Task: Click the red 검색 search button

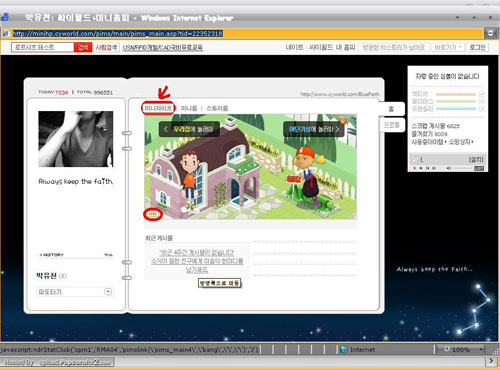Action: (x=83, y=47)
